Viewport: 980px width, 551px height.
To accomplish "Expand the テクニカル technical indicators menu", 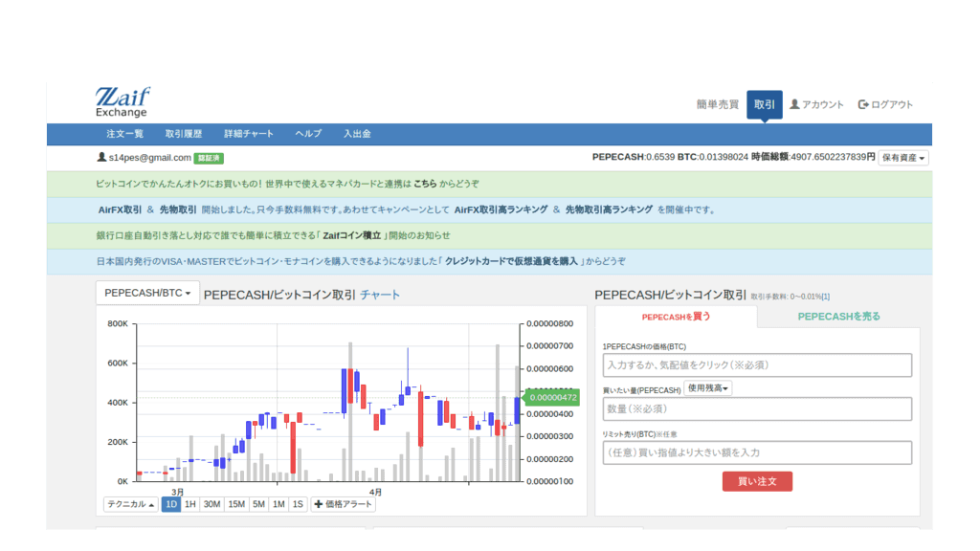I will coord(131,504).
